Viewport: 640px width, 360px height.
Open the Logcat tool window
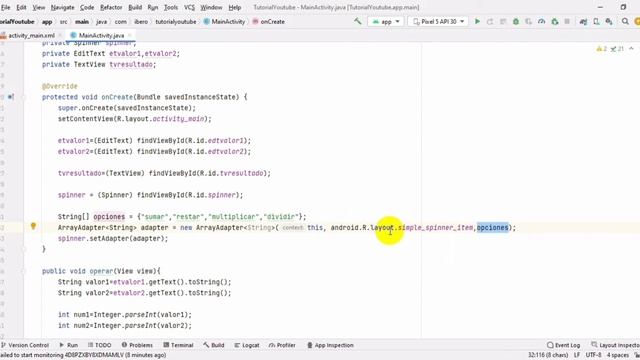click(247, 345)
